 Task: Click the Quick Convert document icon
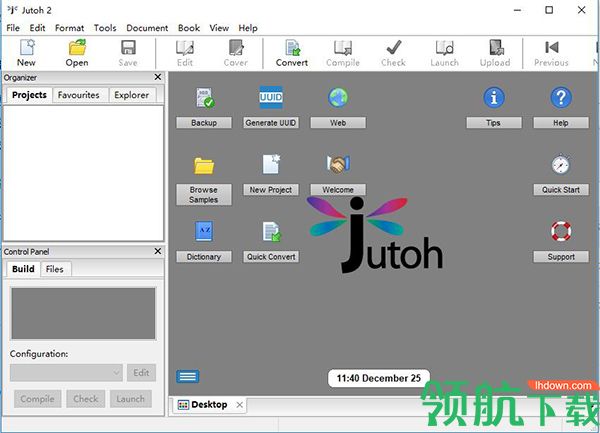click(272, 231)
